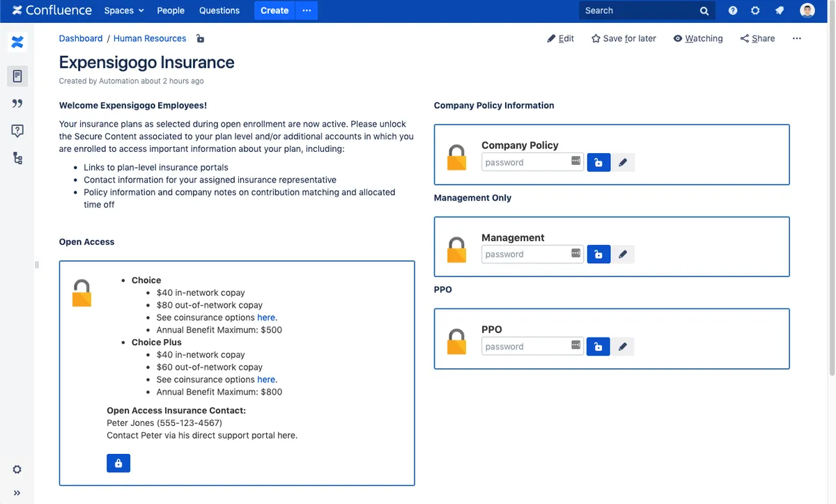Click the sidebar resize handle
Viewport: 836px width, 504px height.
click(37, 265)
